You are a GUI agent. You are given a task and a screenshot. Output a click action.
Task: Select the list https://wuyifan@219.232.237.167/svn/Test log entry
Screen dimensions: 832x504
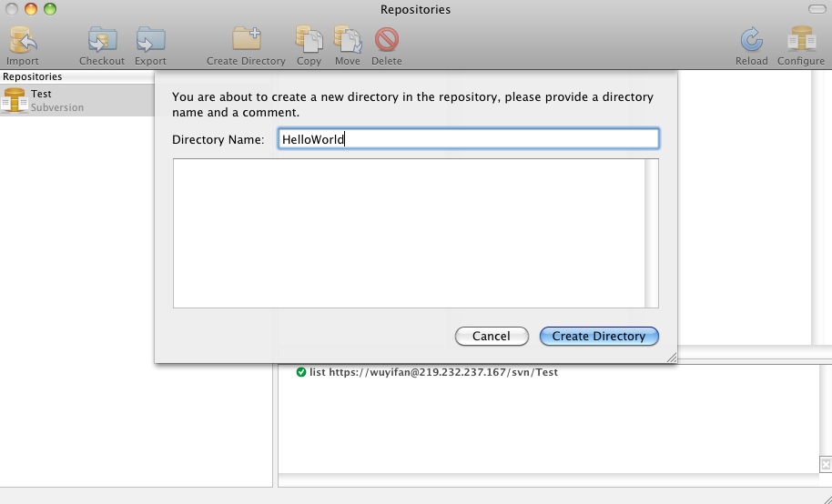point(433,372)
